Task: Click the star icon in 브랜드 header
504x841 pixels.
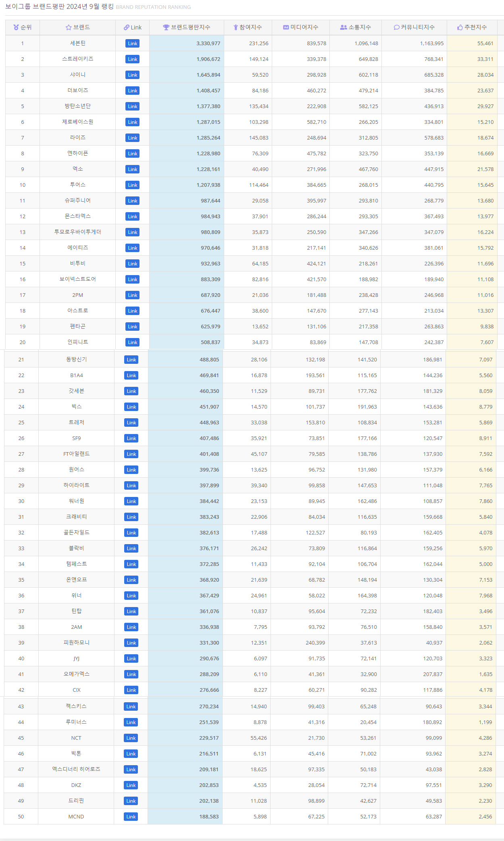Action: tap(69, 27)
